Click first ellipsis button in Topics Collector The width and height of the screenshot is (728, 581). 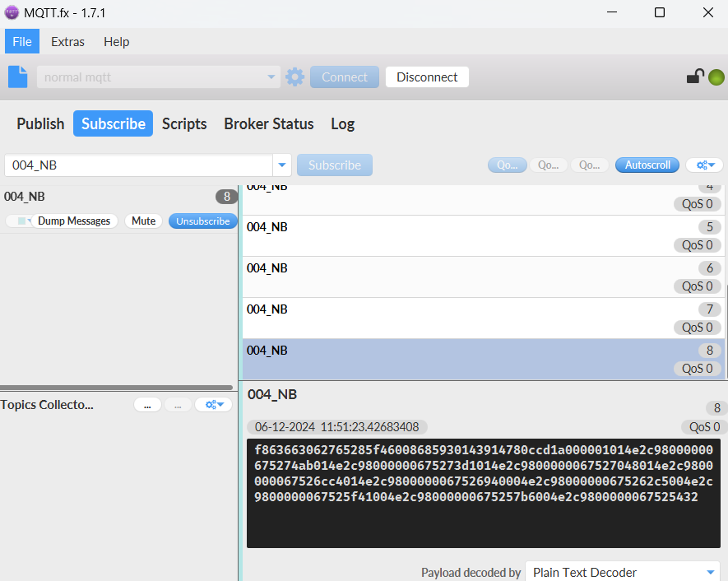coord(147,405)
